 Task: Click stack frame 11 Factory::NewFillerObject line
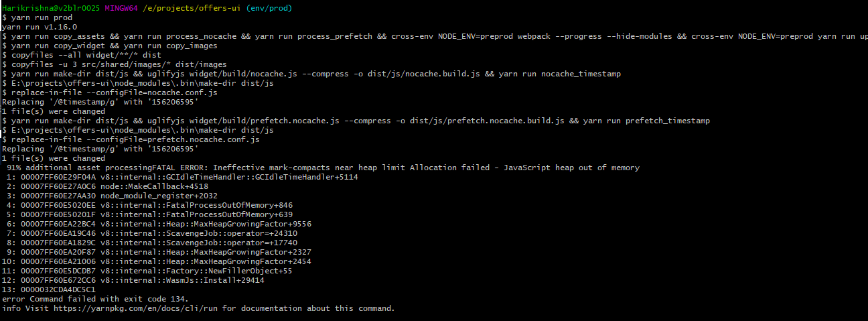(147, 271)
